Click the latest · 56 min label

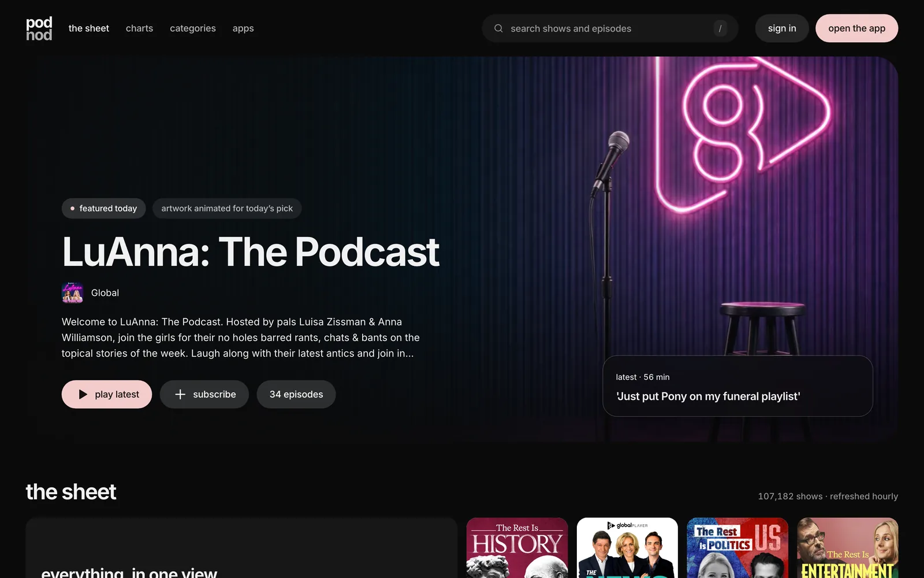click(x=643, y=377)
